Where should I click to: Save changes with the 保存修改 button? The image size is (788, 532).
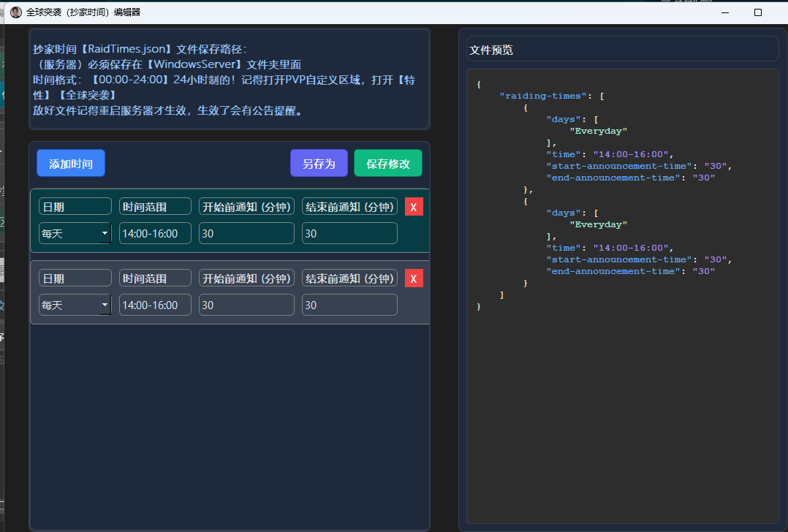pyautogui.click(x=388, y=164)
